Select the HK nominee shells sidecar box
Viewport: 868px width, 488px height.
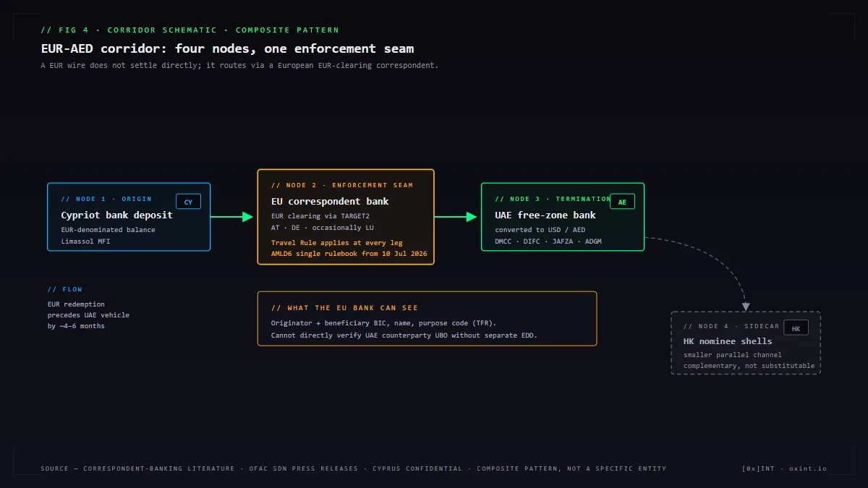point(746,343)
